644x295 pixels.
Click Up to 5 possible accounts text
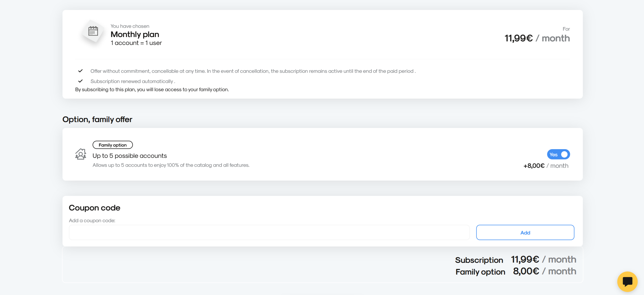point(130,156)
